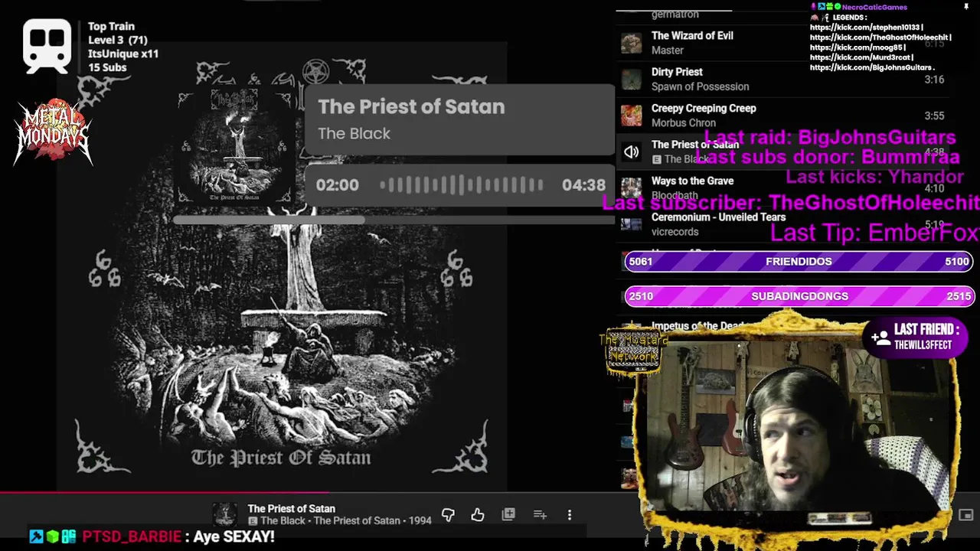The width and height of the screenshot is (980, 551).
Task: Click the waveform between 02:00 and 04:38
Action: 461,185
